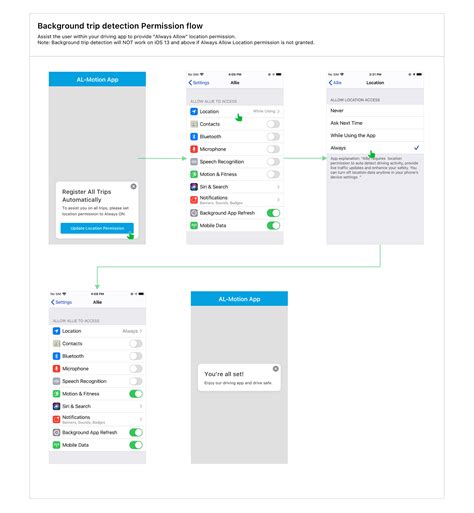Tap Background App Refresh icon on While Using screen
This screenshot has width=474, height=513.
pos(194,213)
